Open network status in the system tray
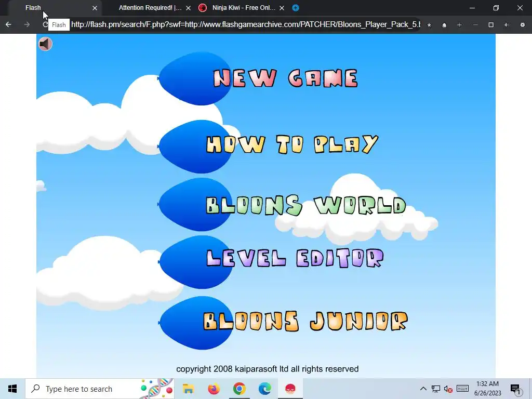 click(436, 389)
